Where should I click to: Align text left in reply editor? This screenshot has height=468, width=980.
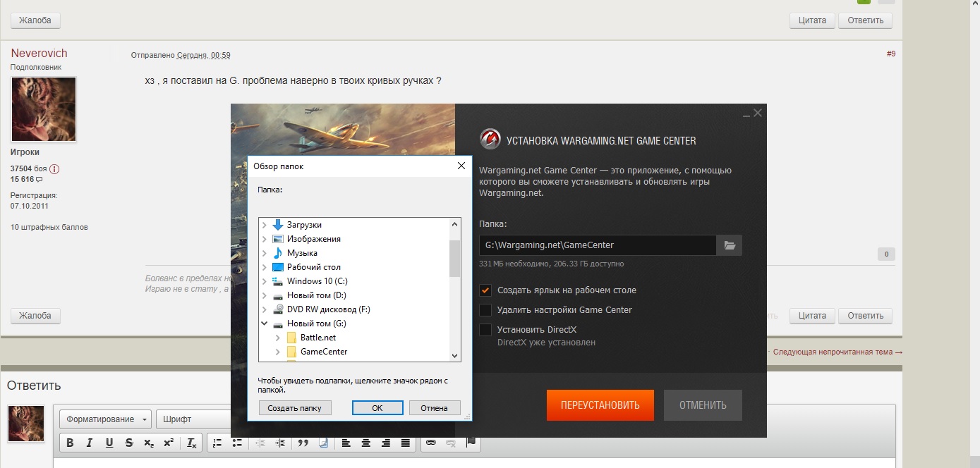[x=346, y=443]
